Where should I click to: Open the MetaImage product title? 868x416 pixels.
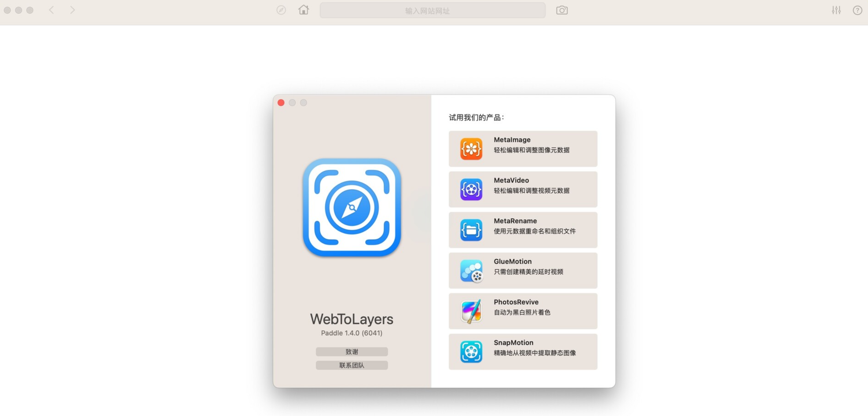pos(512,139)
